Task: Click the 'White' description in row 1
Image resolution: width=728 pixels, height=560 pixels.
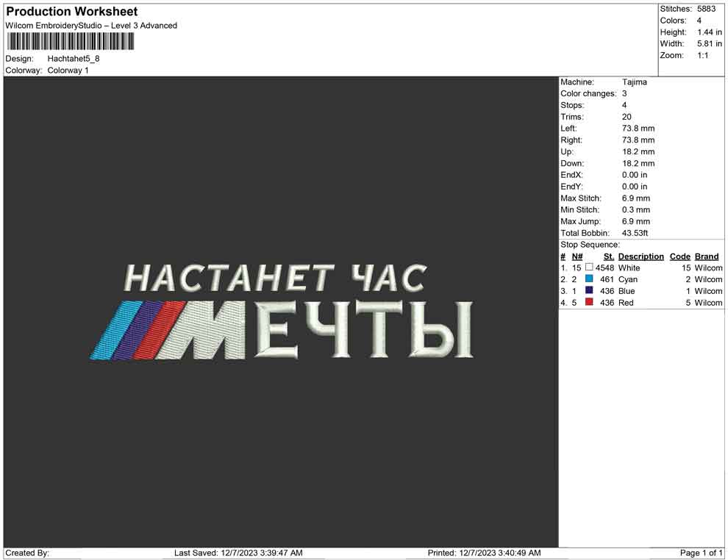Action: (629, 268)
